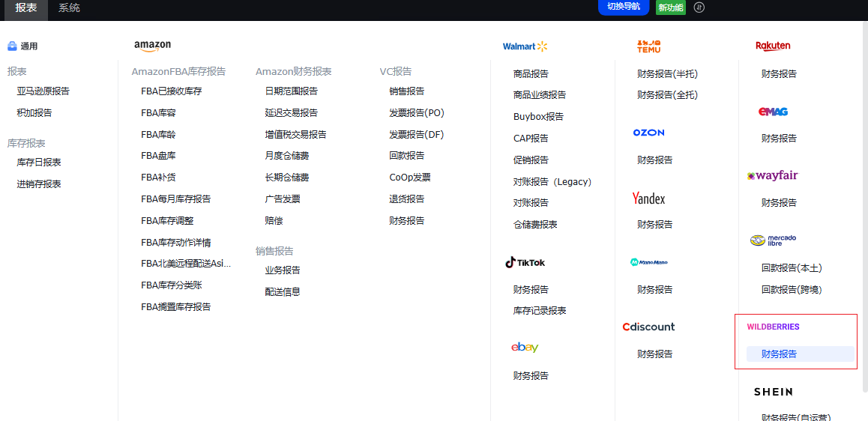The height and width of the screenshot is (421, 868).
Task: Click the eMAG logo
Action: coord(773,112)
